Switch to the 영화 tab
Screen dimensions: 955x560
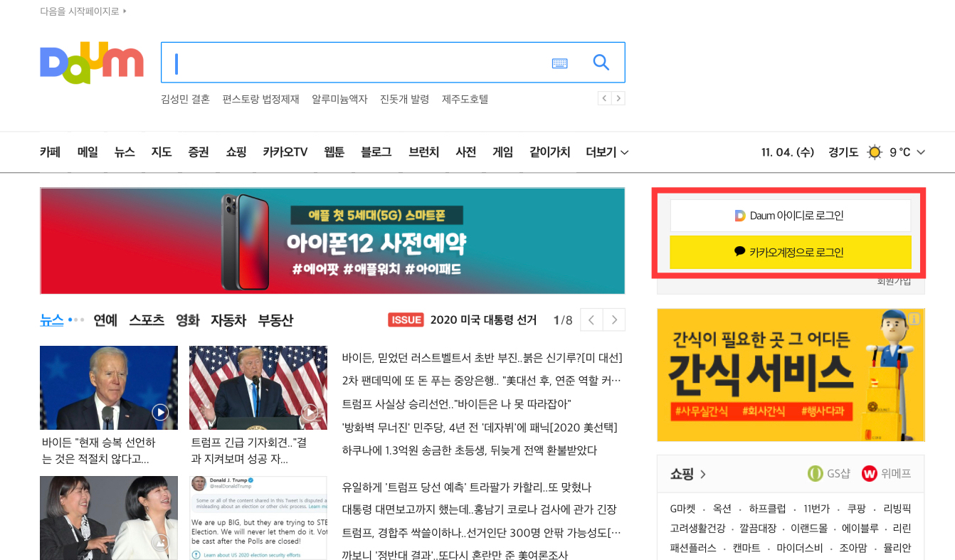(188, 320)
